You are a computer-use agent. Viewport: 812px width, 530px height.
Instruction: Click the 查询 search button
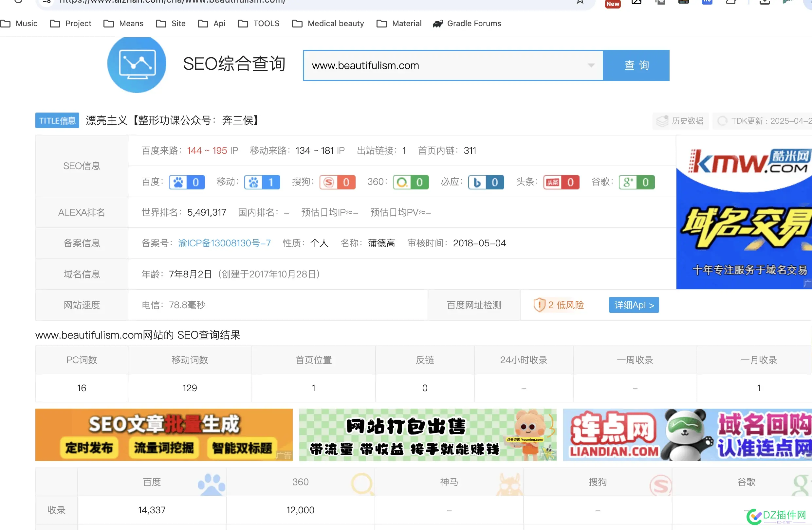click(x=636, y=65)
